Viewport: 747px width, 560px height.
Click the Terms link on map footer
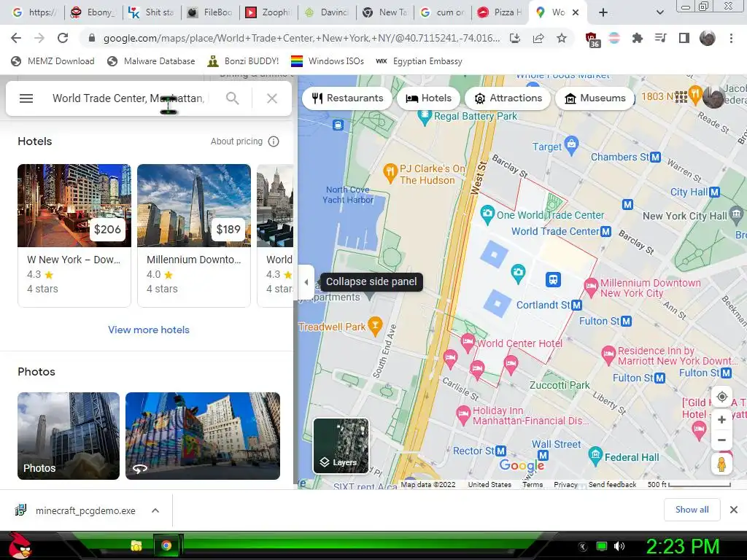point(533,484)
